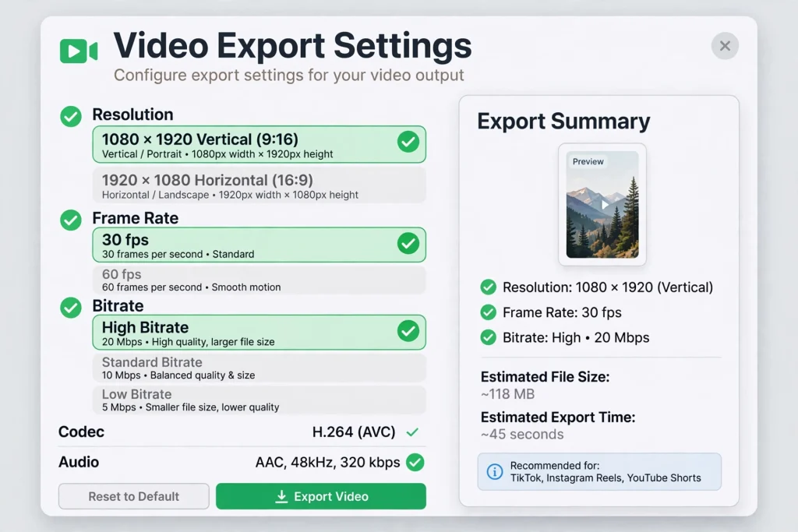Click the 'Configure export settings for your video output' subtitle

coord(288,76)
